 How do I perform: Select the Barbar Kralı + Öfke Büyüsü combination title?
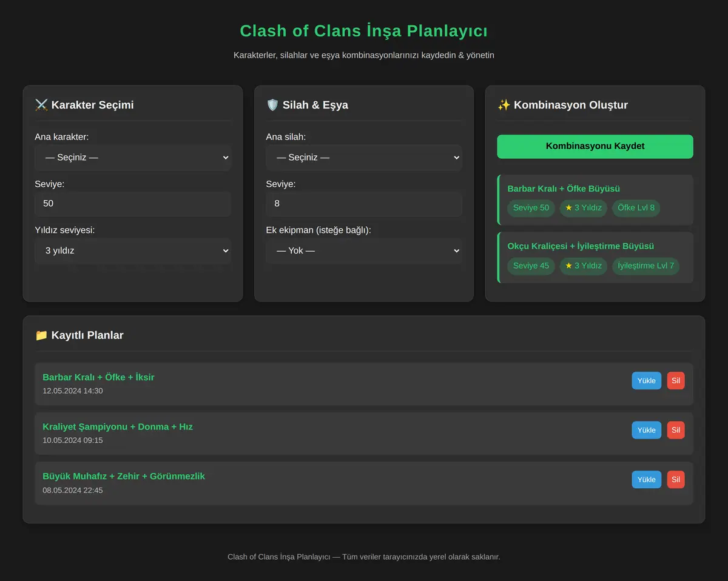(x=564, y=189)
